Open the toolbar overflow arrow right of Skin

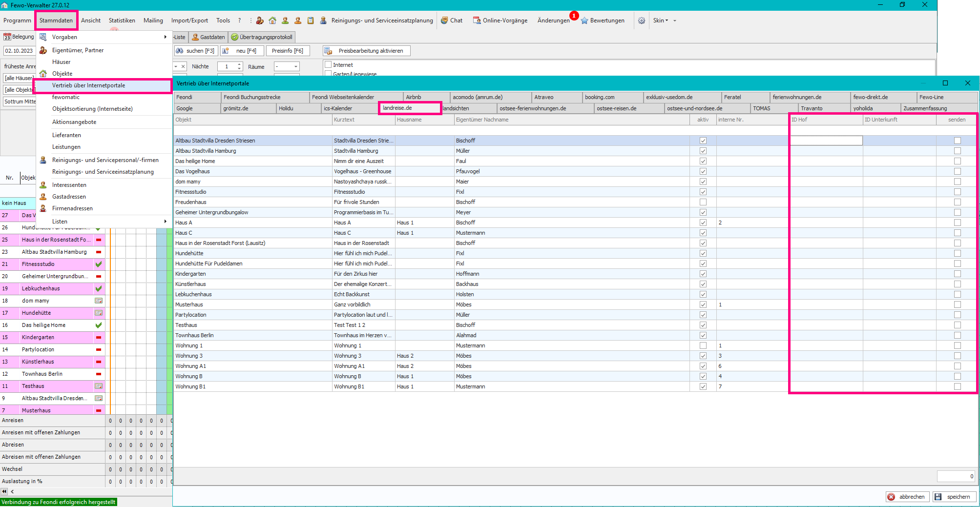pos(675,20)
